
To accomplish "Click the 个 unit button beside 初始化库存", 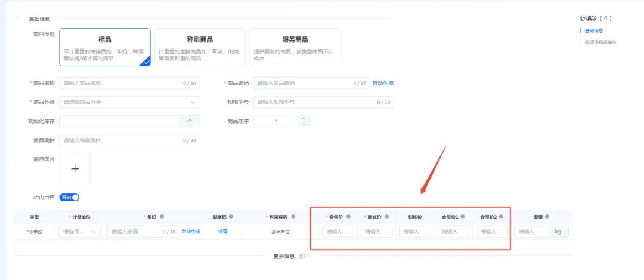I will coord(190,121).
